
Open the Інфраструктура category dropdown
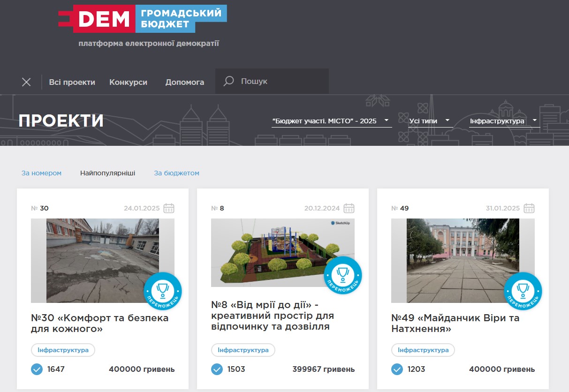click(503, 121)
